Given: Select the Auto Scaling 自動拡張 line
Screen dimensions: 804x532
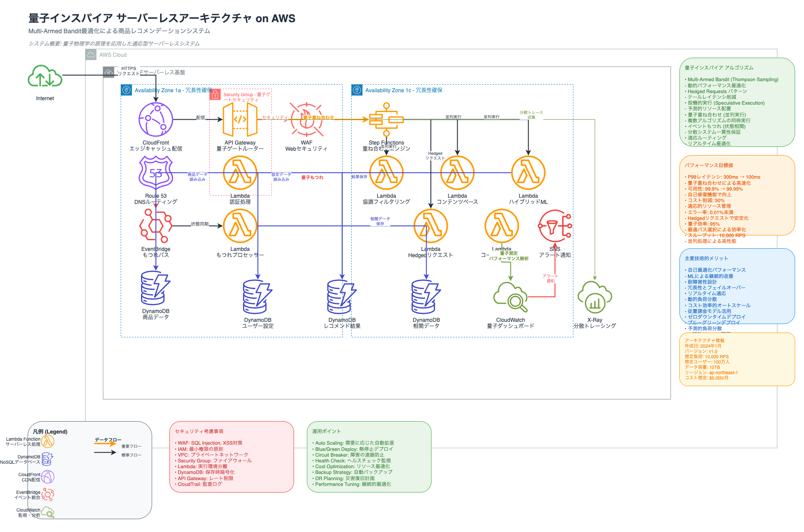Looking at the screenshot, I should click(353, 443).
